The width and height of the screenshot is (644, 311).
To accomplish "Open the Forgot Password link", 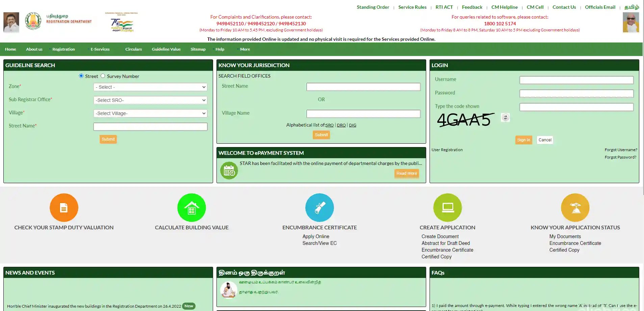I will (620, 157).
